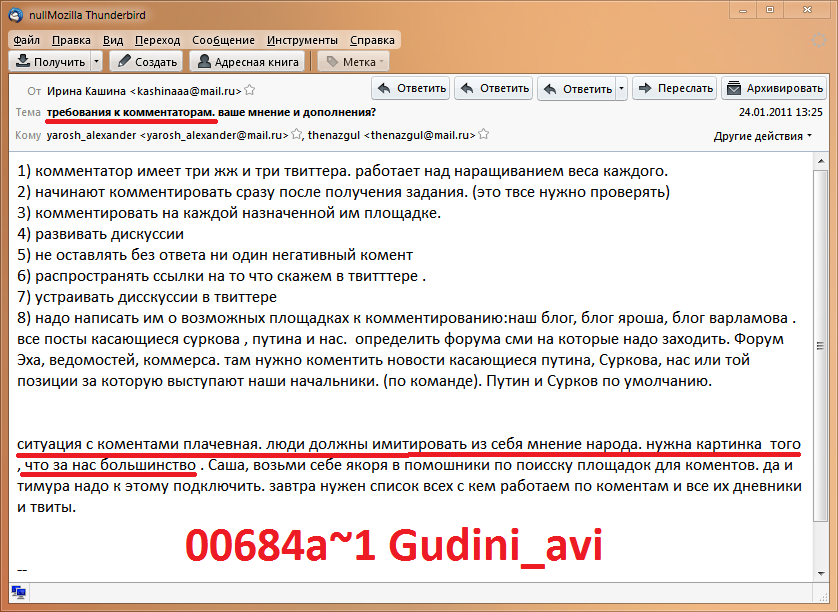
Task: Click the Архивировать archive button
Action: [x=774, y=88]
